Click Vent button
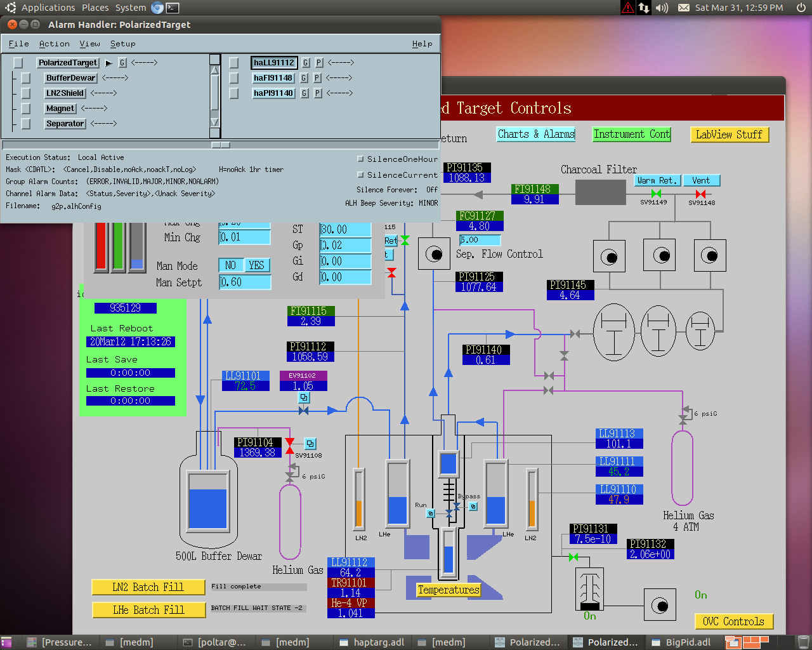 (x=701, y=180)
